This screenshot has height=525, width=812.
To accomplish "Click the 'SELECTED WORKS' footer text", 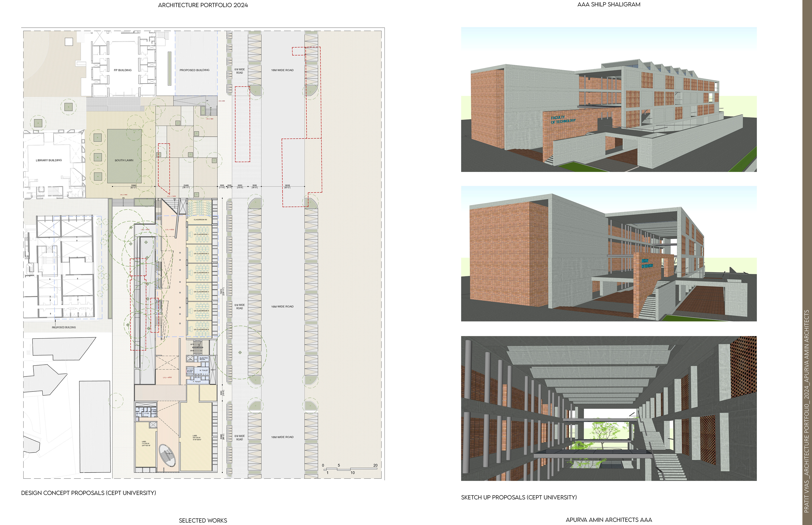I will 203,521.
